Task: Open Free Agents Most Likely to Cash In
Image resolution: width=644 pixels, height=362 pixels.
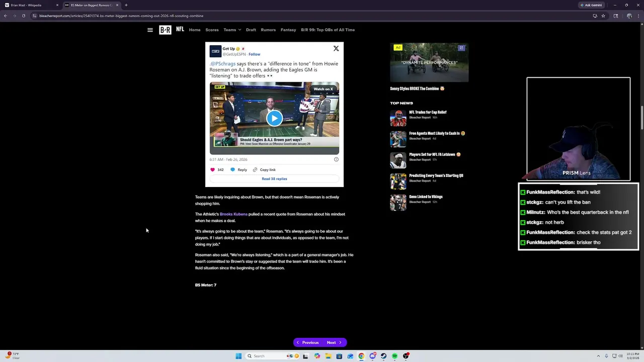Action: tap(437, 133)
